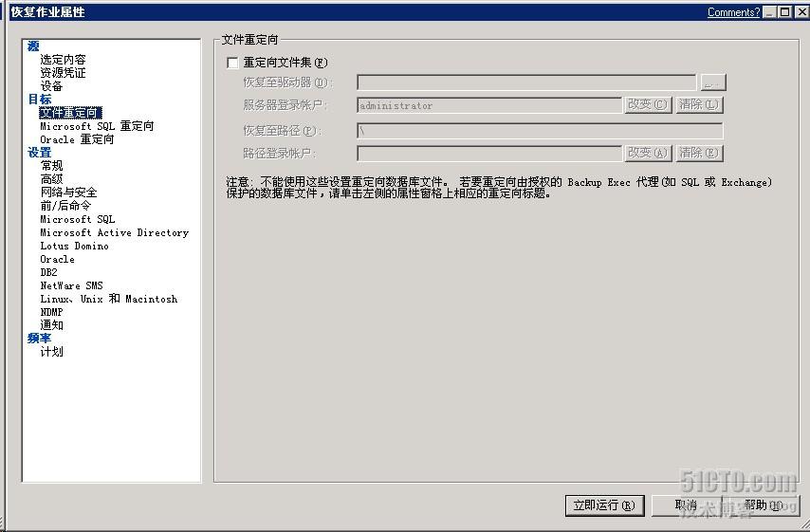The height and width of the screenshot is (532, 810).
Task: Select 设备 under the source section
Action: [51, 86]
